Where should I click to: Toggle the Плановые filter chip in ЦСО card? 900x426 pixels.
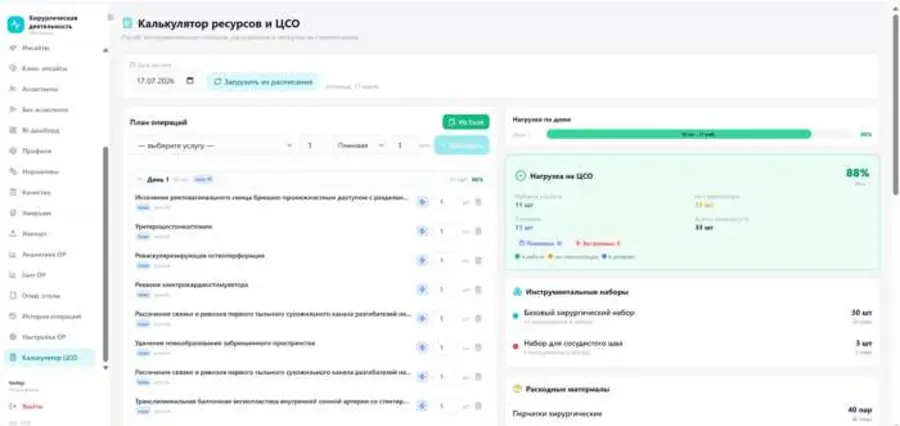[x=540, y=243]
